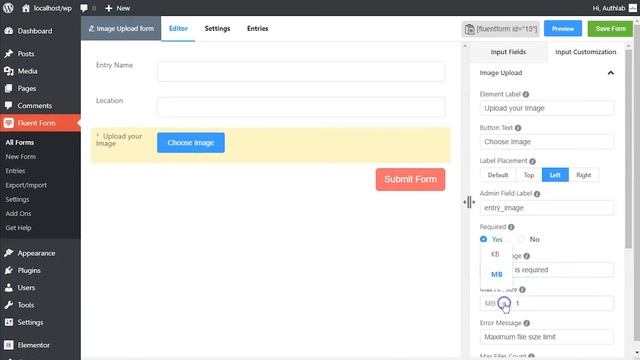Image resolution: width=640 pixels, height=360 pixels.
Task: Collapse the Image Upload section
Action: click(611, 73)
